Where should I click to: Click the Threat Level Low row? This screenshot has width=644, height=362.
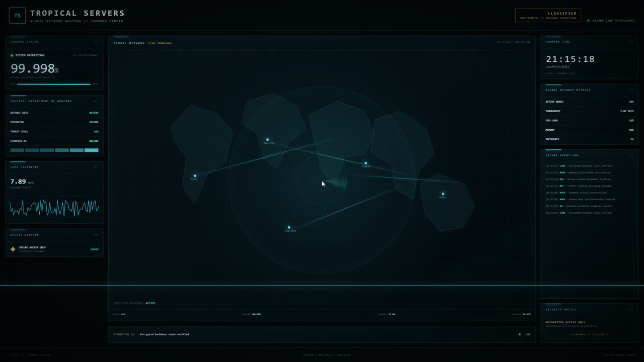pos(54,132)
